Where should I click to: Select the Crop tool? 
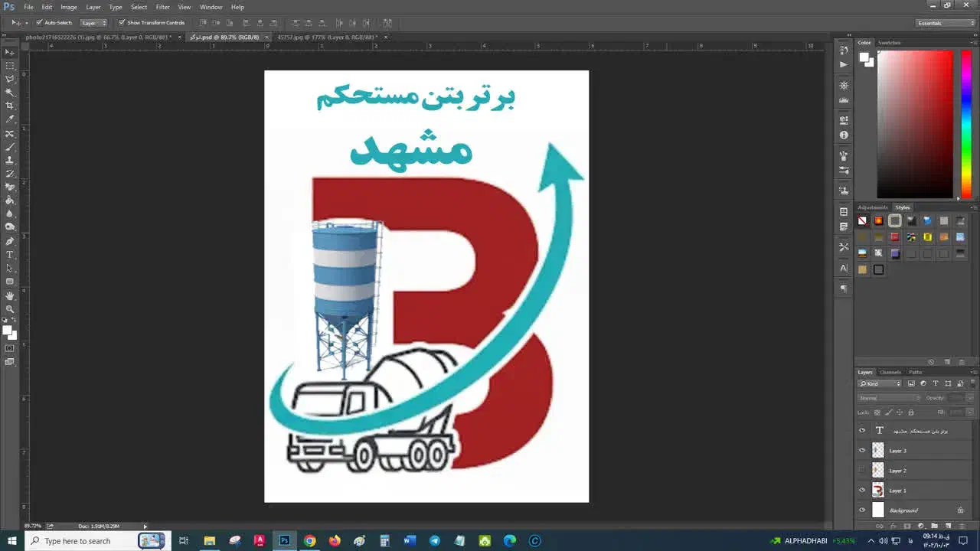click(10, 106)
